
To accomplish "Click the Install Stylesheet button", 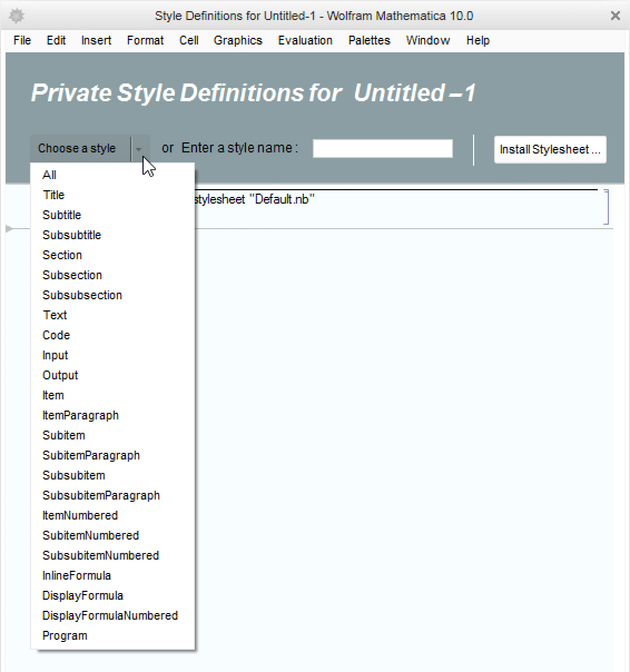I will coord(549,149).
